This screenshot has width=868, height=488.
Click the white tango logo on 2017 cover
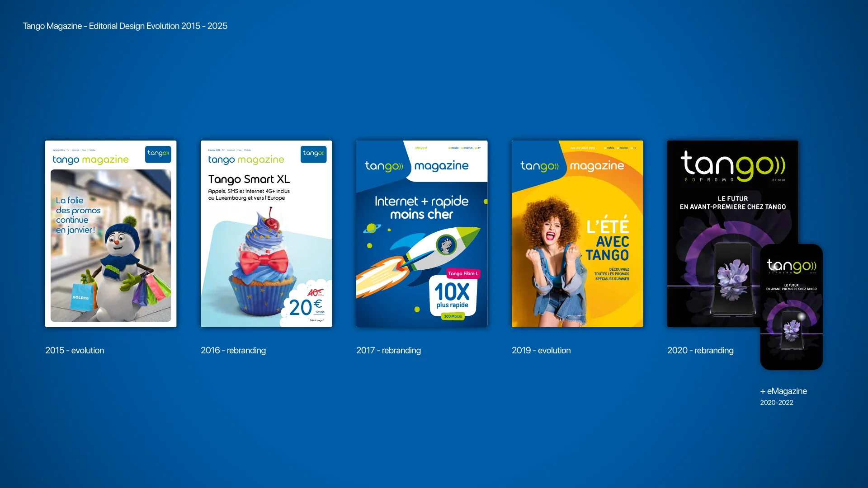pyautogui.click(x=384, y=166)
